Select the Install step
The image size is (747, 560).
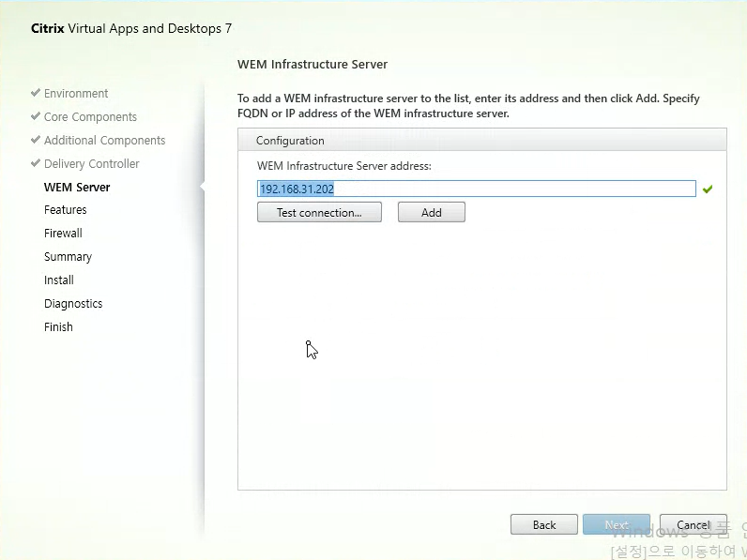point(58,280)
